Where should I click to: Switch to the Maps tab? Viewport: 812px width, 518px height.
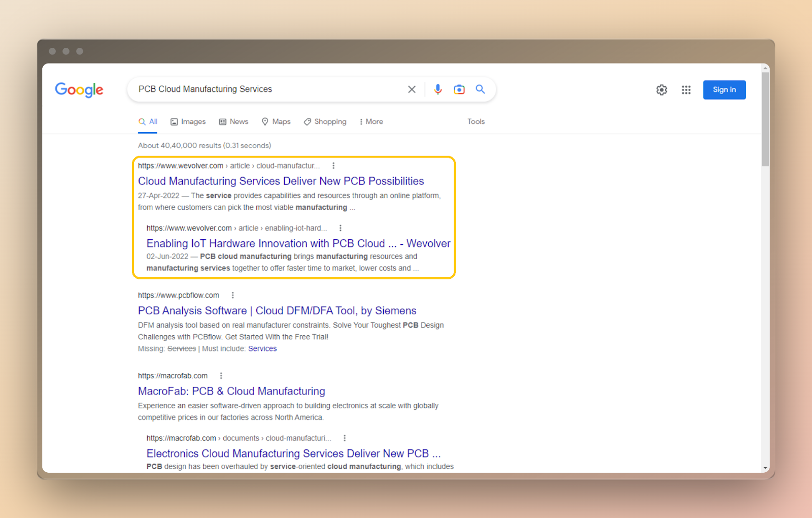point(276,122)
